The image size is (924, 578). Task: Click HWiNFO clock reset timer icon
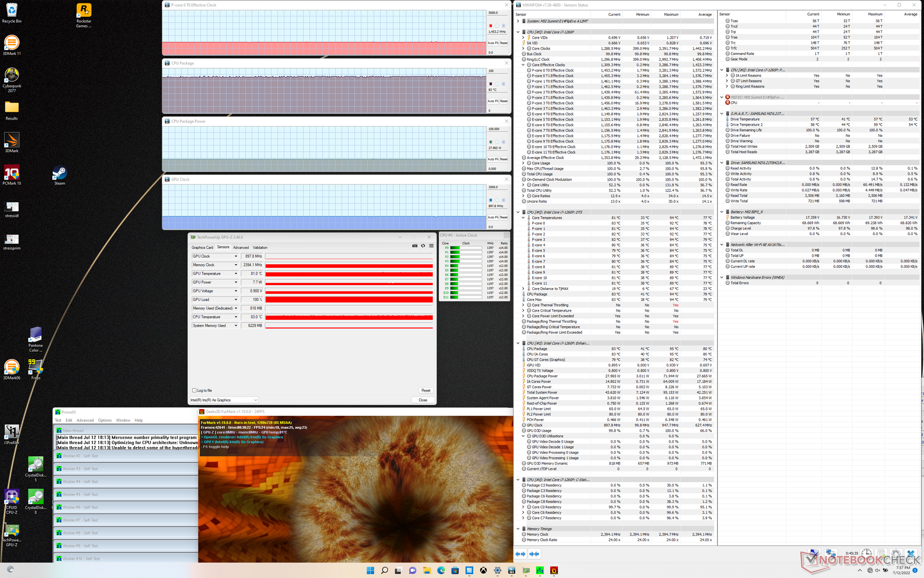[866, 553]
